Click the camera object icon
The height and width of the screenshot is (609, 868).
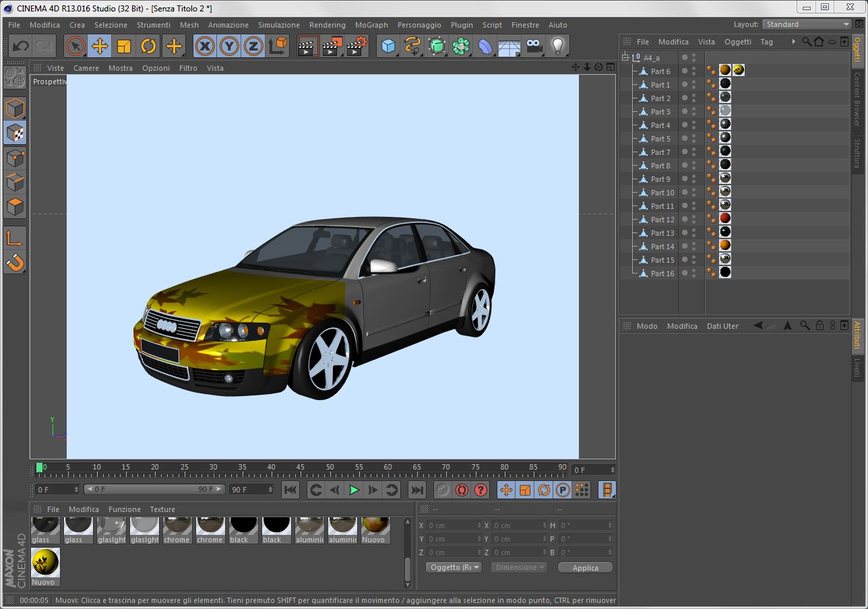[x=534, y=46]
